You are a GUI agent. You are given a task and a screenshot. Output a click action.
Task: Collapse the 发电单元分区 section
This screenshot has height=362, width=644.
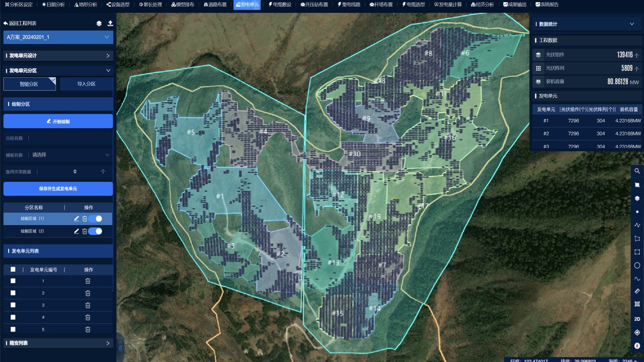click(58, 70)
